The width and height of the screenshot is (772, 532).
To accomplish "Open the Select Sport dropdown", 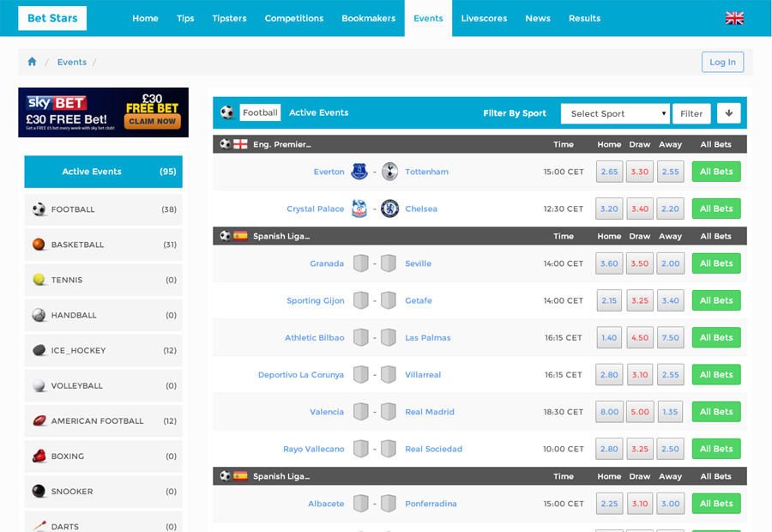I will tap(615, 114).
